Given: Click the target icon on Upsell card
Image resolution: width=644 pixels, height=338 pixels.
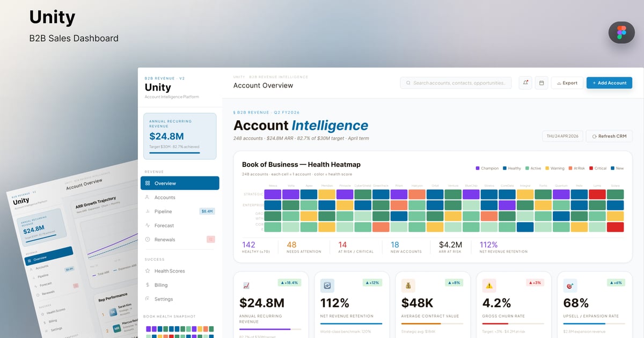Looking at the screenshot, I should [570, 285].
